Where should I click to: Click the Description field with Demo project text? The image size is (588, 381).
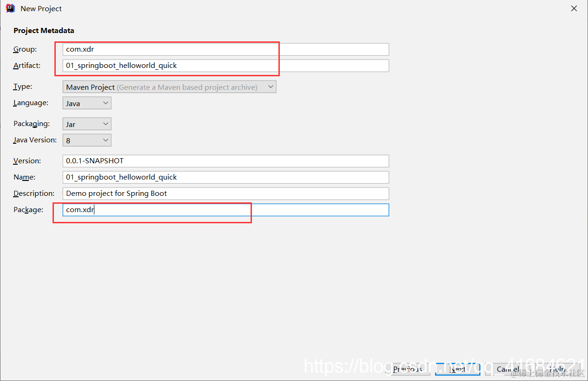225,194
